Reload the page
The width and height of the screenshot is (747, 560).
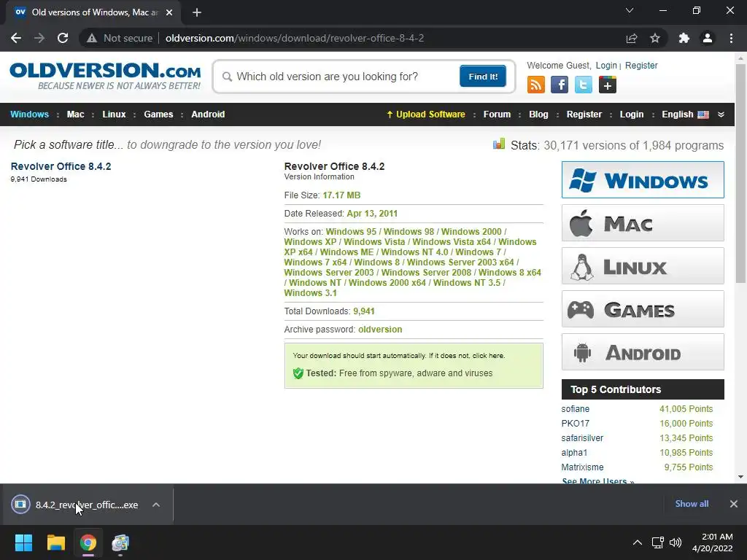tap(63, 38)
